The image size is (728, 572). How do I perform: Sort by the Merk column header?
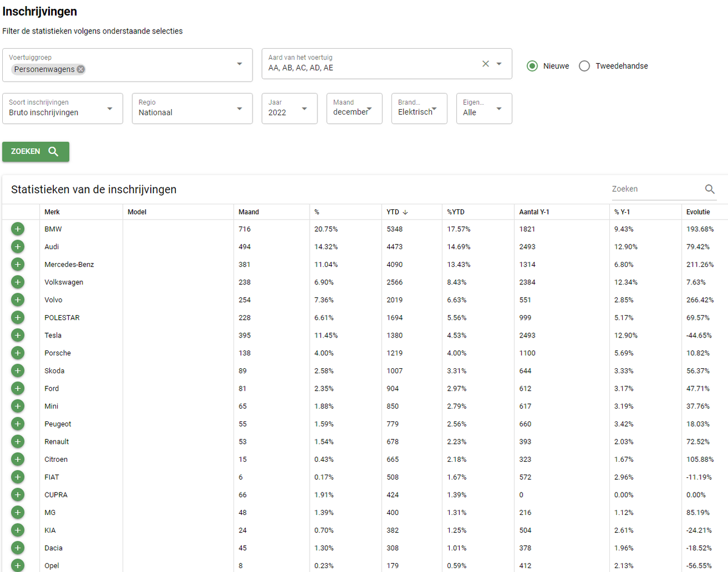[x=52, y=212]
